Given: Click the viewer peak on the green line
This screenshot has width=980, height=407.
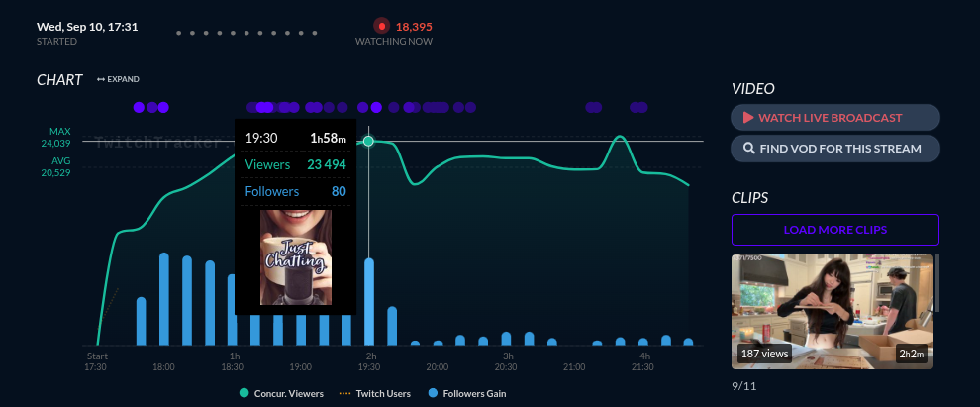Looking at the screenshot, I should click(x=620, y=137).
